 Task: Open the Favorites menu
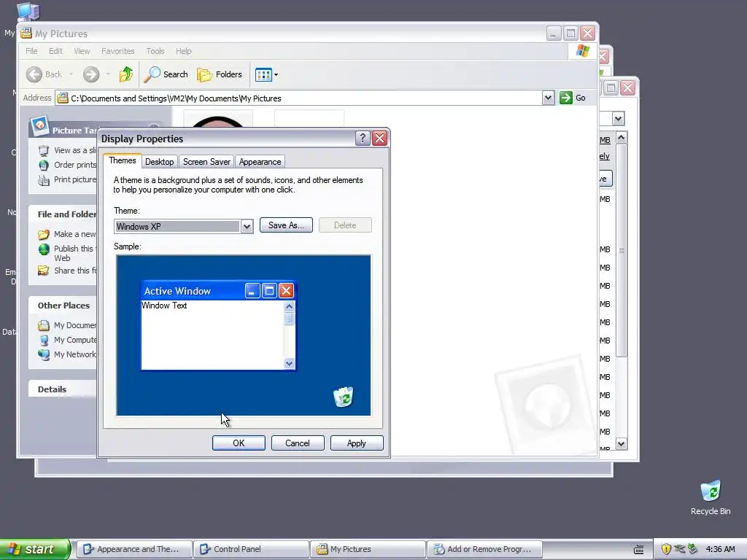pyautogui.click(x=117, y=51)
